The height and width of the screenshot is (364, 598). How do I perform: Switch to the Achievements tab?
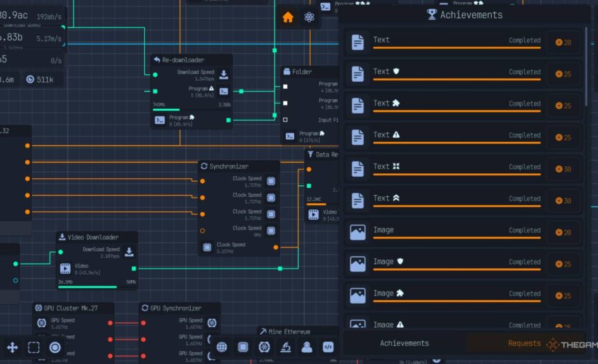404,343
